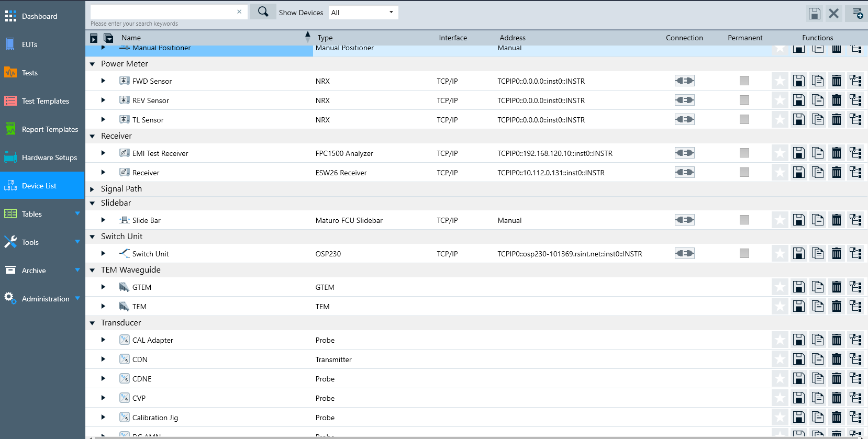
Task: Clear the search field with X
Action: pos(239,12)
